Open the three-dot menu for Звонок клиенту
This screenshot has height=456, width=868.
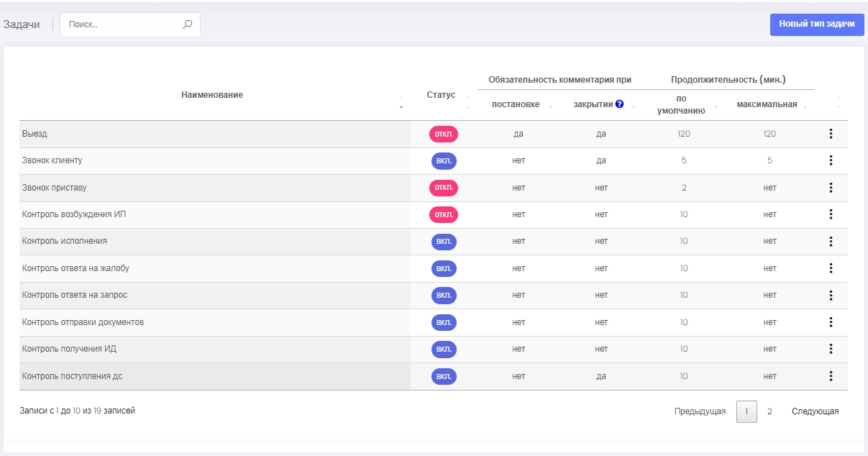(831, 160)
